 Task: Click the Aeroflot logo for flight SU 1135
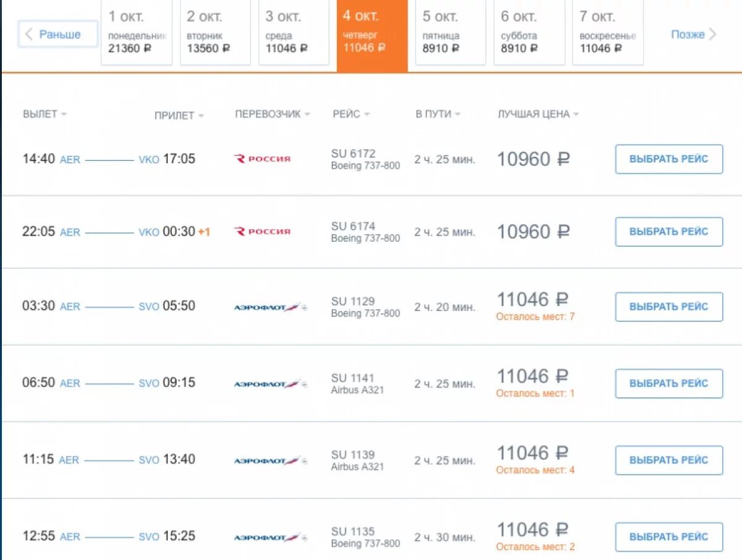click(270, 537)
